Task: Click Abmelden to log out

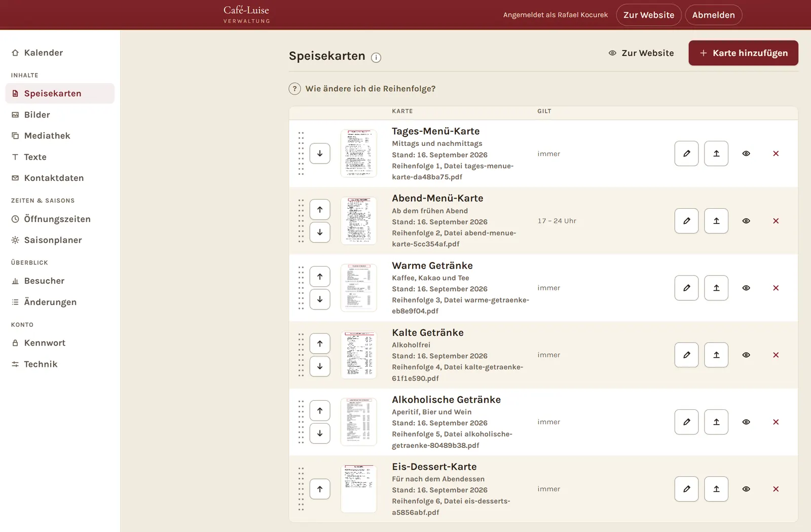Action: [713, 15]
